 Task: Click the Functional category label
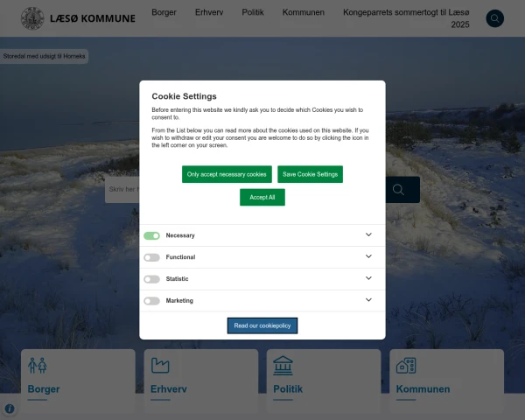tap(181, 257)
